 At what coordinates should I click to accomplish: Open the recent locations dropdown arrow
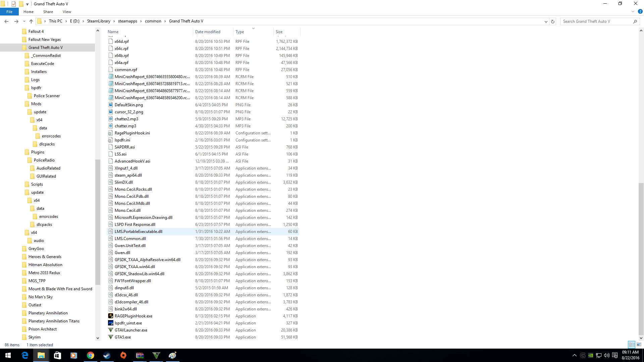(24, 21)
